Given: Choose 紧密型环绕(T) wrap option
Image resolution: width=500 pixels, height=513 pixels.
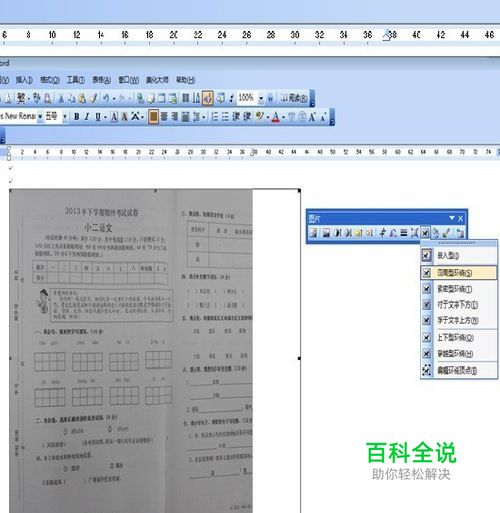Looking at the screenshot, I should 459,289.
